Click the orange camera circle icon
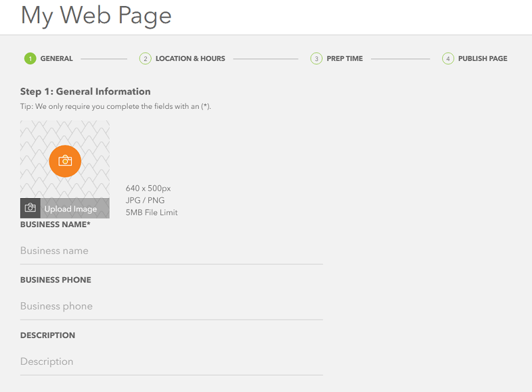 coord(65,161)
